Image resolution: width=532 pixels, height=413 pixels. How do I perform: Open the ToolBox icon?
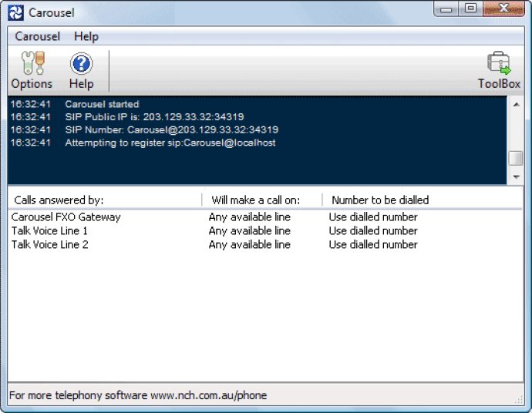[x=499, y=70]
